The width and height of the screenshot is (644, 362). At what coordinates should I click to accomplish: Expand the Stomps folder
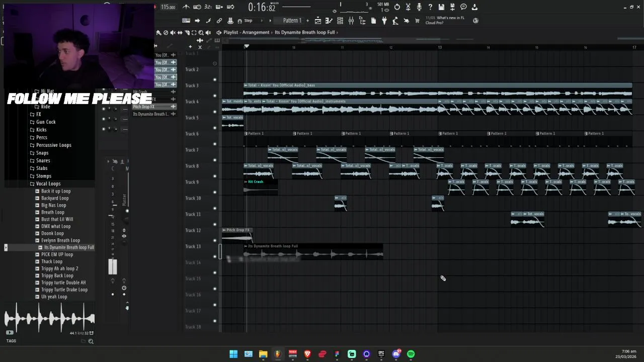click(x=43, y=176)
